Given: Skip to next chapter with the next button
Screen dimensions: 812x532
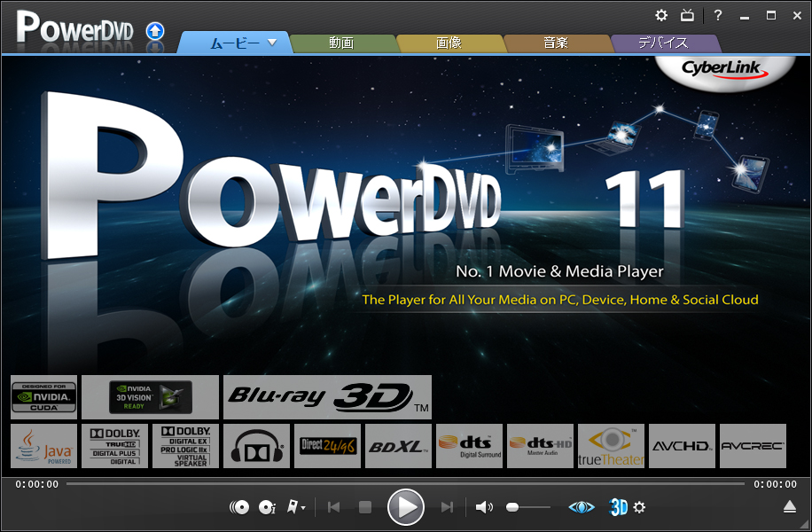Looking at the screenshot, I should click(x=447, y=506).
